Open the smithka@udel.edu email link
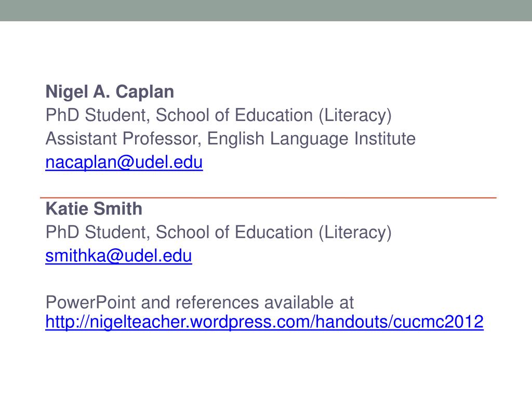 coord(119,256)
